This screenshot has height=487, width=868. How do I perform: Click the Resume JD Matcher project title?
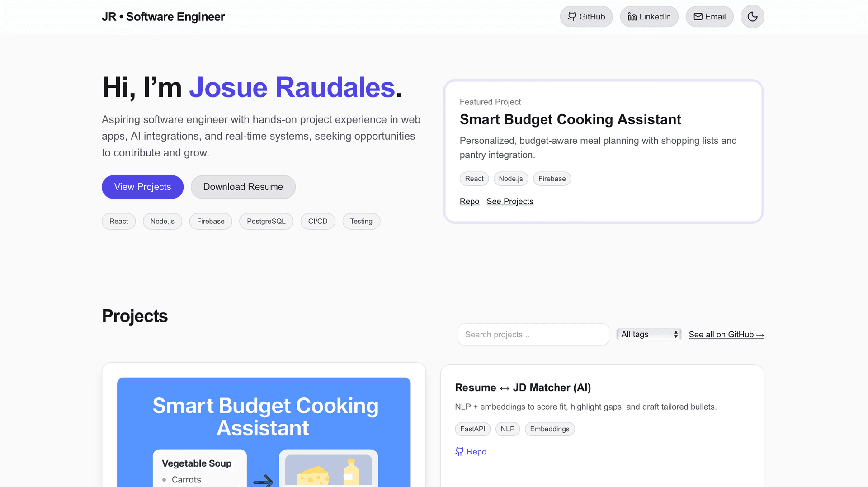[523, 388]
